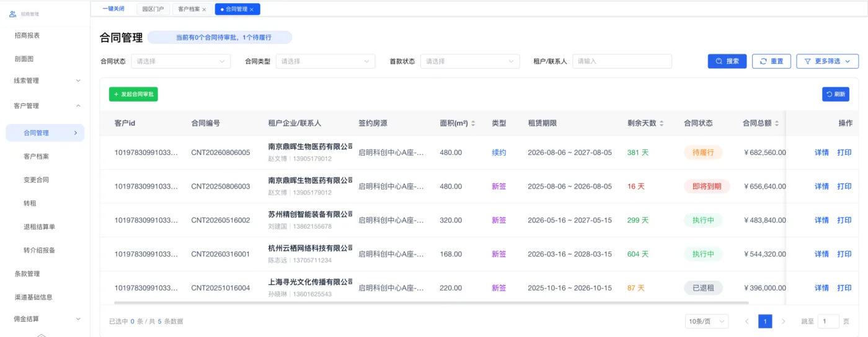
Task: Click 苏州精创智能装备有限公司 tenant name
Action: tap(310, 214)
